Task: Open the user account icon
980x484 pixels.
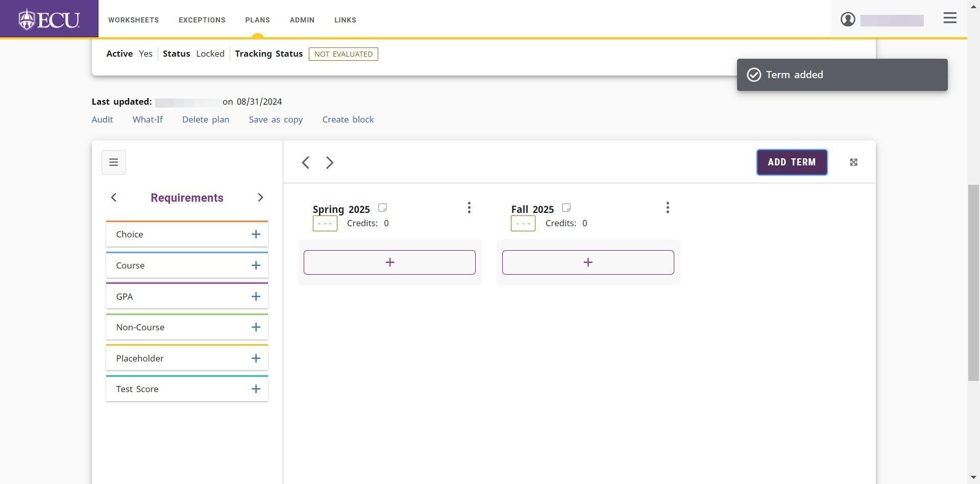Action: [848, 19]
